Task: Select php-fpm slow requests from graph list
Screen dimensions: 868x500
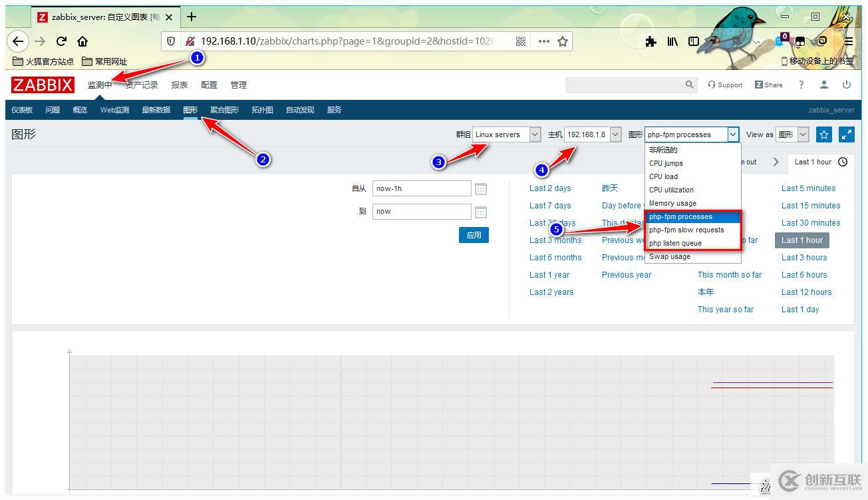Action: click(x=686, y=230)
